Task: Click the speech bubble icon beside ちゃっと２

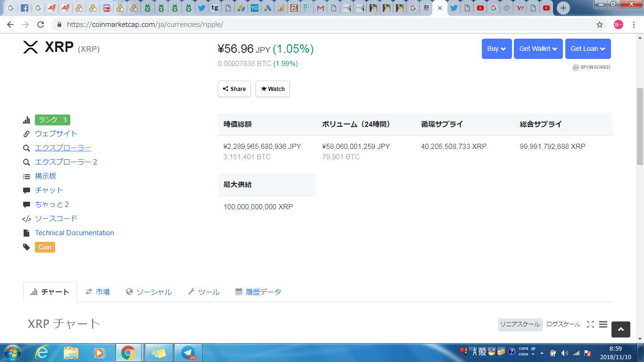Action: pos(26,205)
